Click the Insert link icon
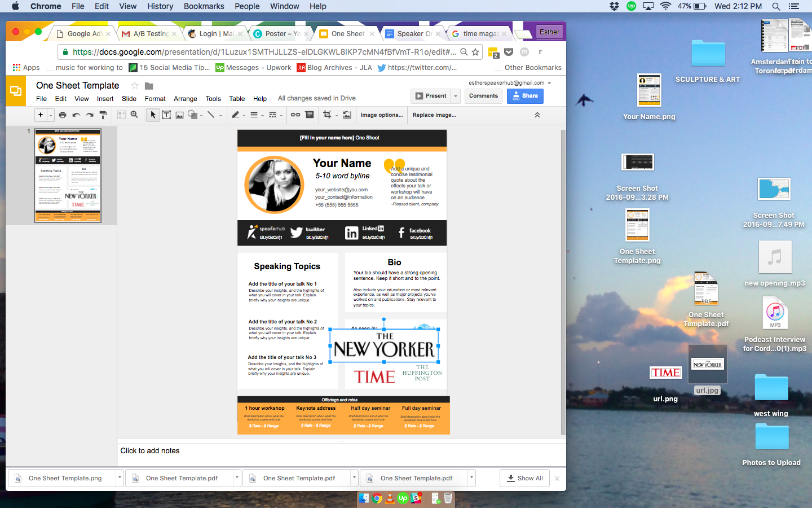The width and height of the screenshot is (812, 508). [x=295, y=115]
